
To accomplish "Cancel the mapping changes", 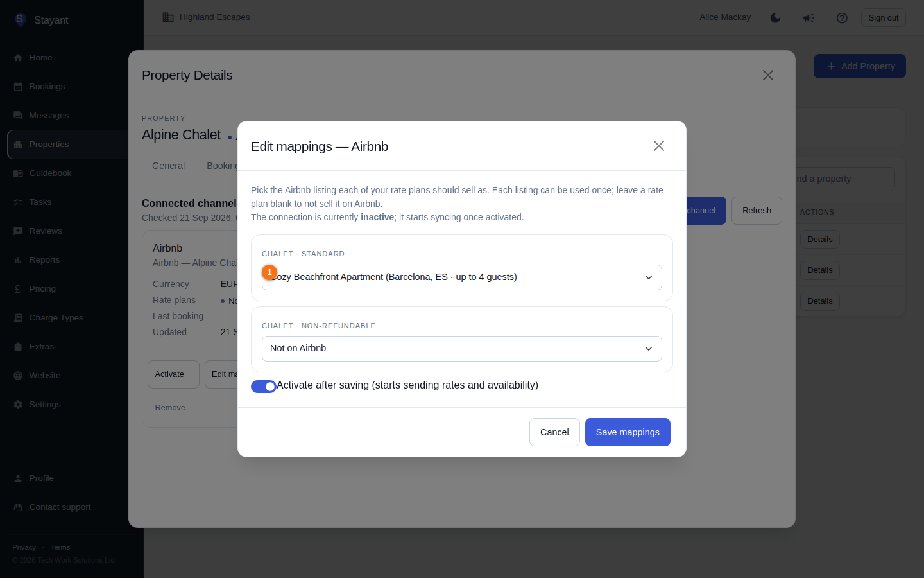I will 554,432.
